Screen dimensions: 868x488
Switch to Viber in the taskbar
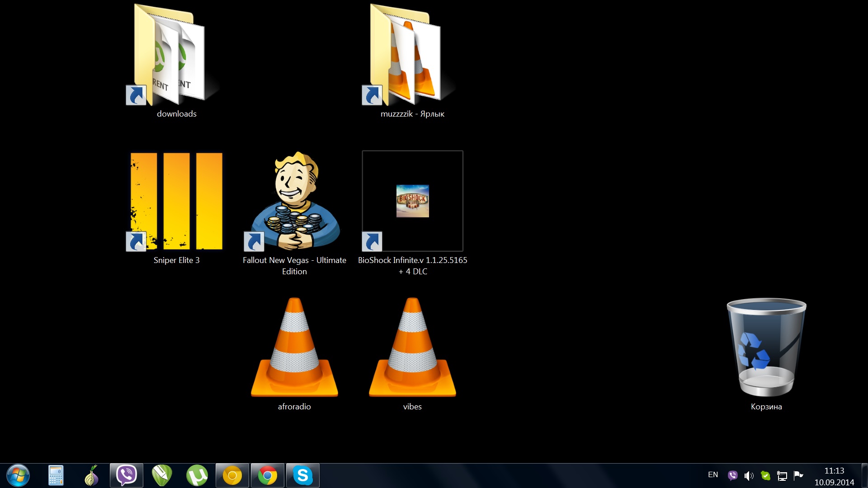(x=127, y=475)
